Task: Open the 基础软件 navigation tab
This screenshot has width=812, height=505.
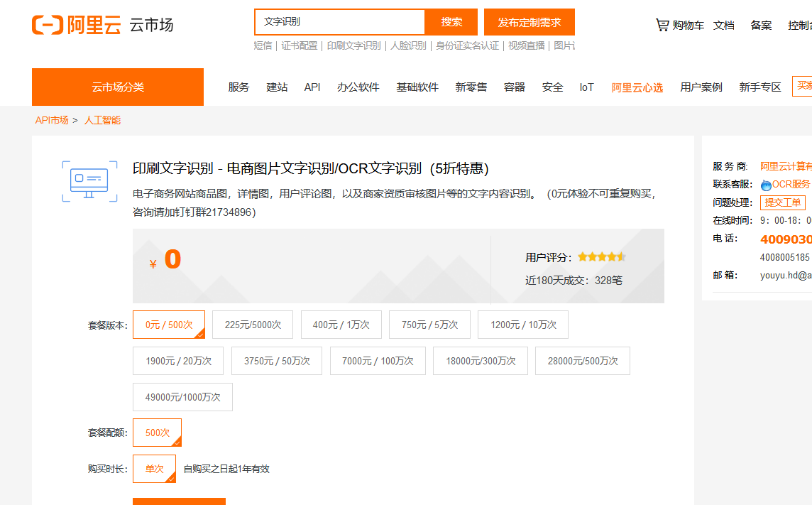Action: [x=417, y=87]
